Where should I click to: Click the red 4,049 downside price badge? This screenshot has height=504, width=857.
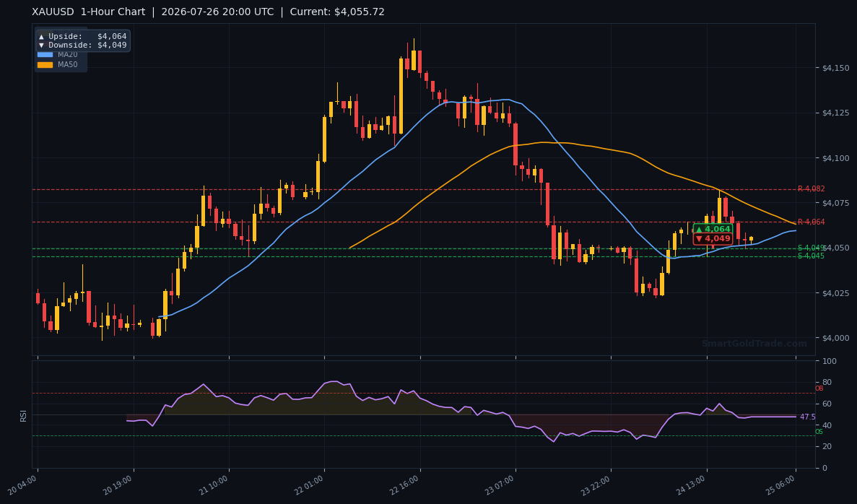click(713, 239)
